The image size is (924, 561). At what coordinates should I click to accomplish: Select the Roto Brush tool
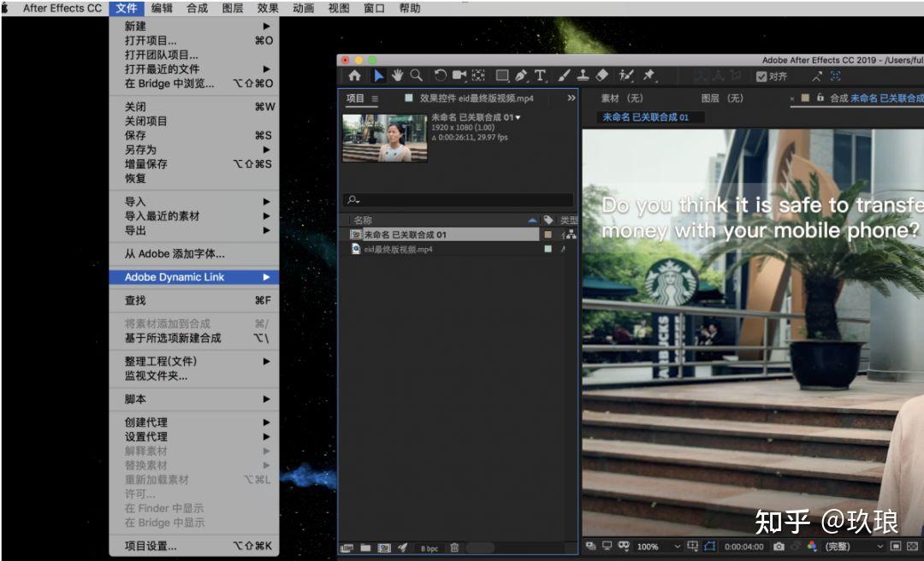tap(625, 75)
